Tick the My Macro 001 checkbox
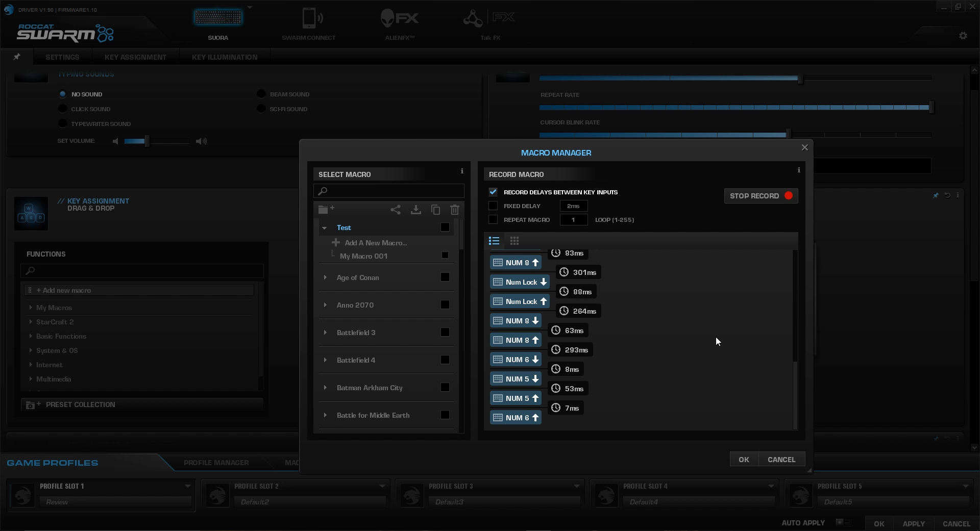980x531 pixels. pyautogui.click(x=445, y=255)
